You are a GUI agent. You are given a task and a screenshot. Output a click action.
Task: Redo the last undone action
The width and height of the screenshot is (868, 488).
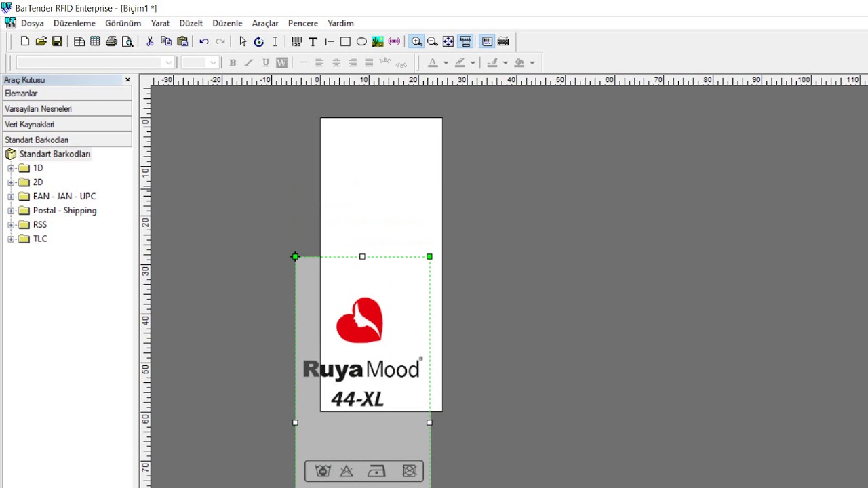click(220, 41)
